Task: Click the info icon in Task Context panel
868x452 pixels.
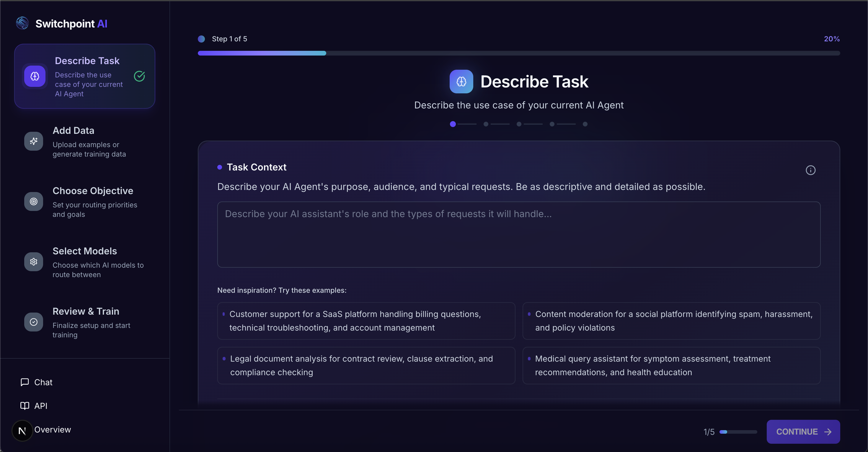Action: pos(810,170)
